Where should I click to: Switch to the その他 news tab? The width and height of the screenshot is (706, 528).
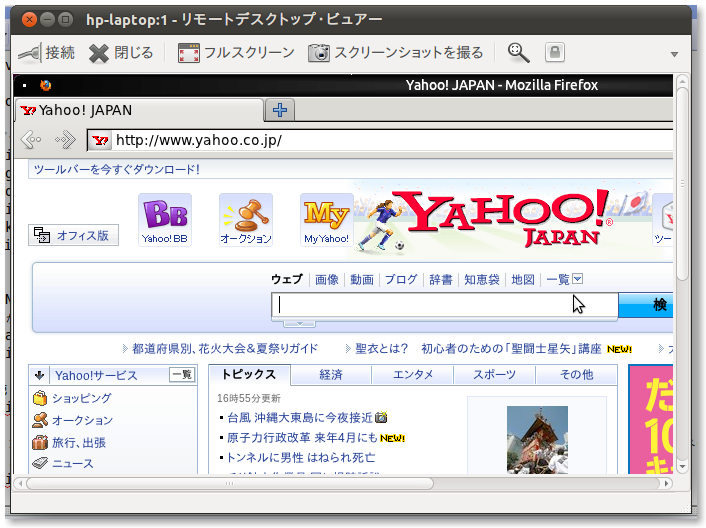pyautogui.click(x=576, y=375)
